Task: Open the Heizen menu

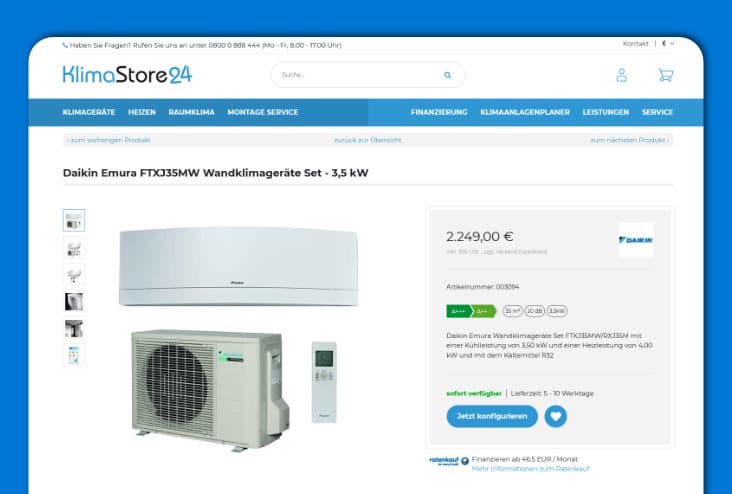Action: pos(142,112)
